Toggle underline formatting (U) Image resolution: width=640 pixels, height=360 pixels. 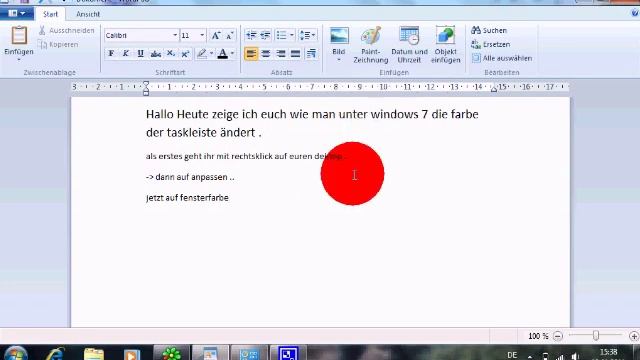pyautogui.click(x=140, y=53)
